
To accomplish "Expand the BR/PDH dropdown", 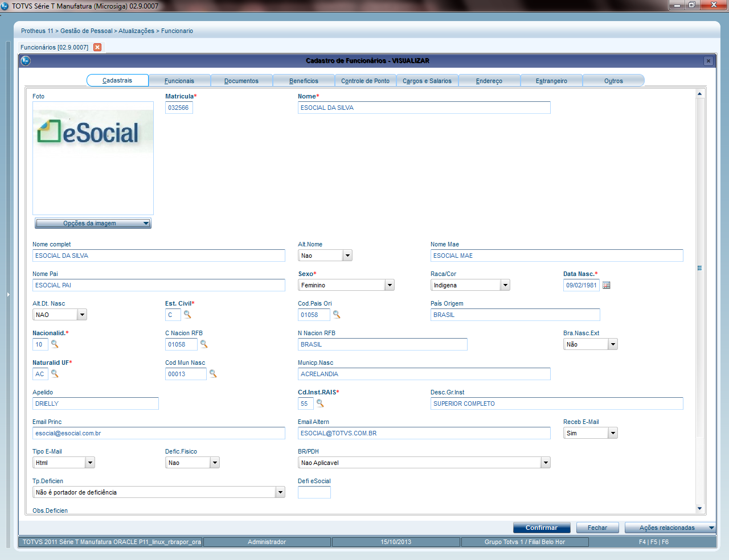I will click(x=546, y=463).
